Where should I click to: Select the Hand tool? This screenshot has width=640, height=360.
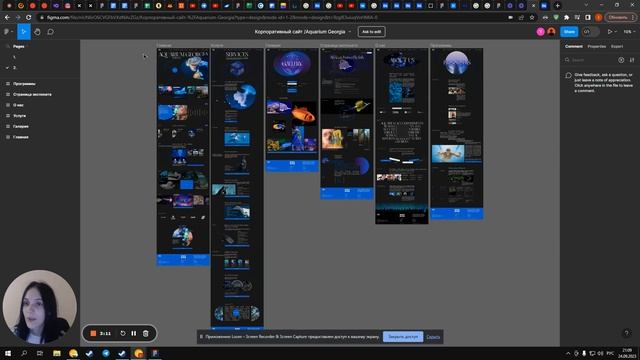coord(37,31)
